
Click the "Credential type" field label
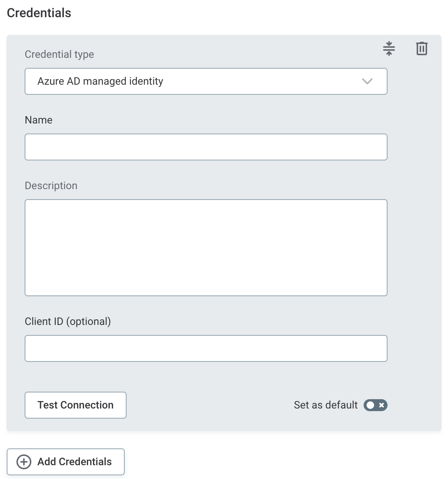pos(59,54)
